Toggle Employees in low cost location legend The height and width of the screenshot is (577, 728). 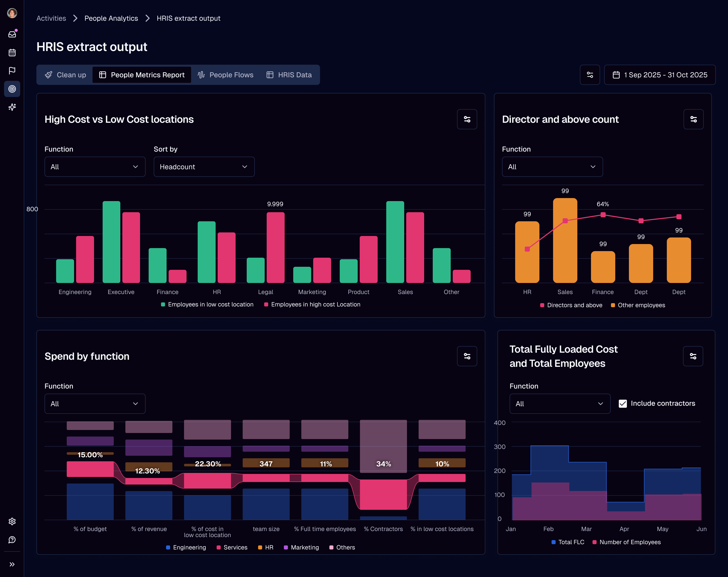pos(207,304)
